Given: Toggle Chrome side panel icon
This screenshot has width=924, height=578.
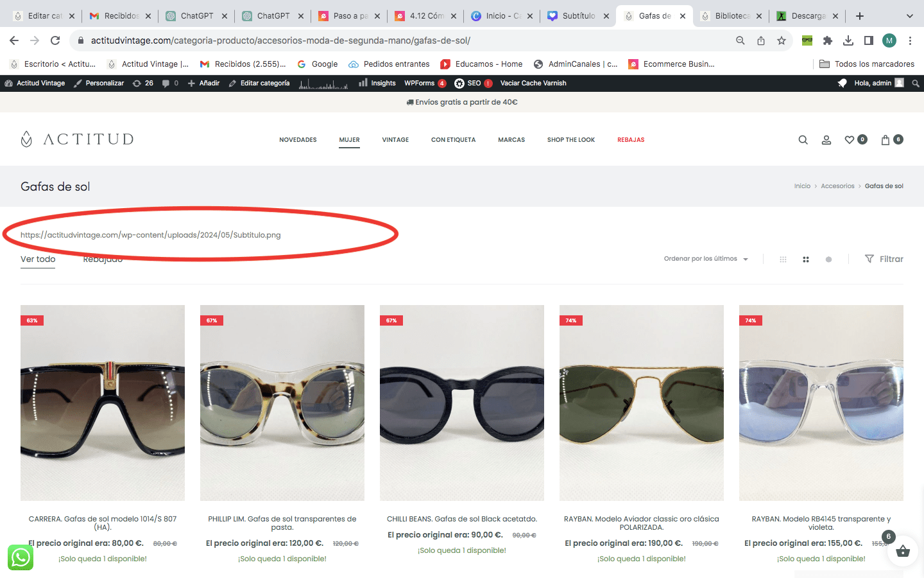Looking at the screenshot, I should (x=869, y=40).
